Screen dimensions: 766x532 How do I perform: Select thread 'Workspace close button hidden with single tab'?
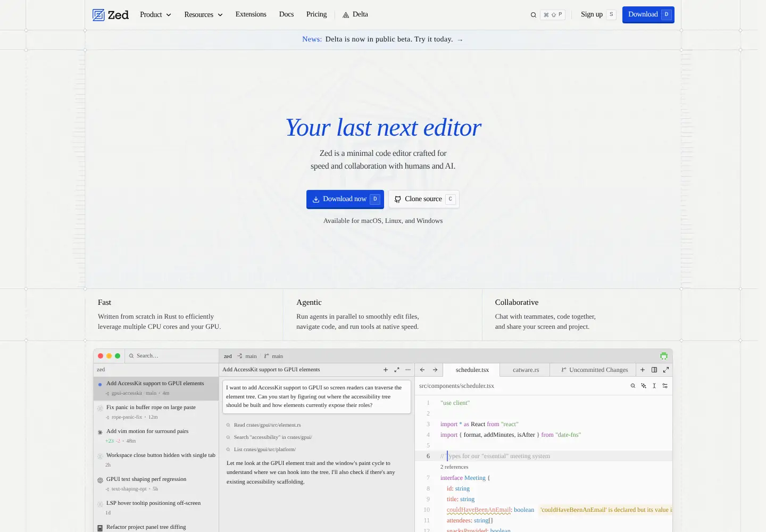156,460
